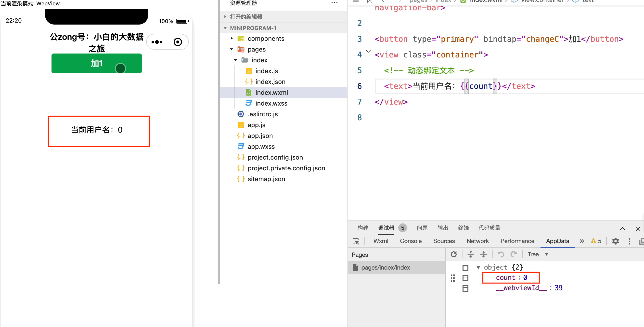
Task: Open index.json file
Action: (270, 82)
